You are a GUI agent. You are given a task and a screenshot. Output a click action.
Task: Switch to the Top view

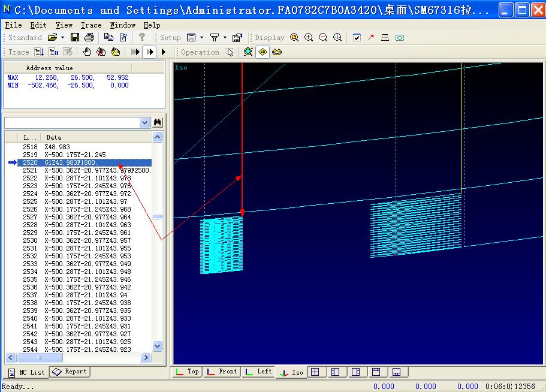(187, 372)
